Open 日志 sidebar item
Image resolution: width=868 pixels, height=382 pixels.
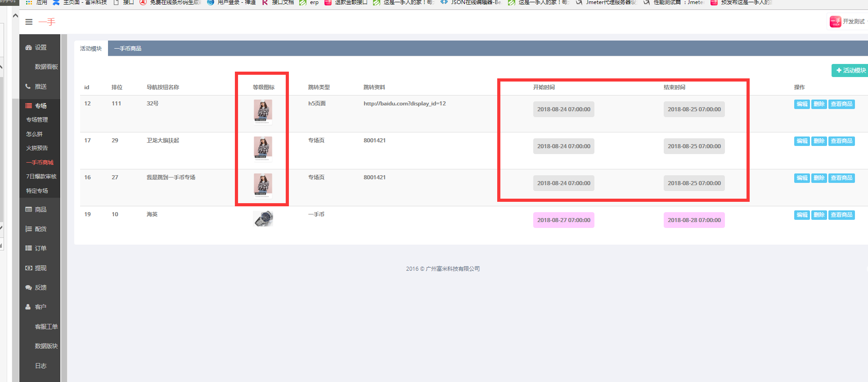pos(40,366)
